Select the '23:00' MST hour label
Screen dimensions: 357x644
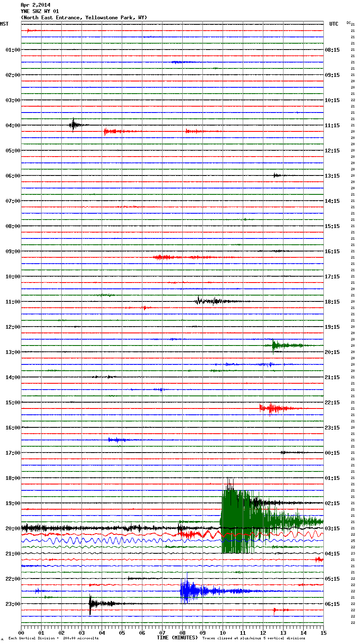coord(13,604)
